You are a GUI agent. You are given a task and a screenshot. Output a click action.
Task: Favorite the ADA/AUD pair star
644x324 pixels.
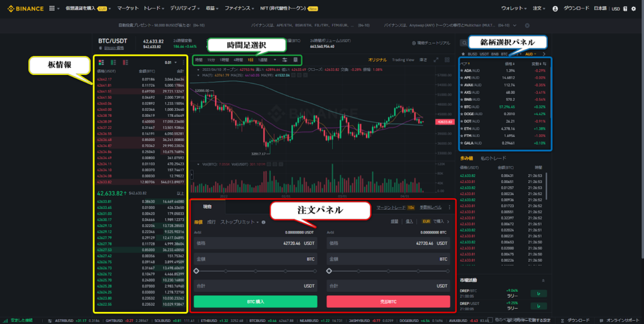pos(462,70)
